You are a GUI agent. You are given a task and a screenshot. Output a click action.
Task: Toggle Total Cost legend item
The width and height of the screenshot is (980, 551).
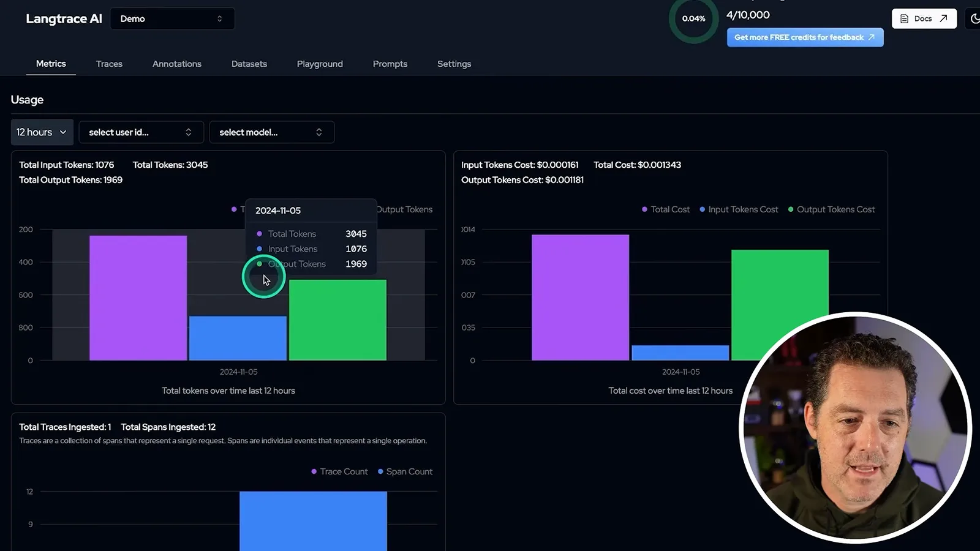pos(665,209)
